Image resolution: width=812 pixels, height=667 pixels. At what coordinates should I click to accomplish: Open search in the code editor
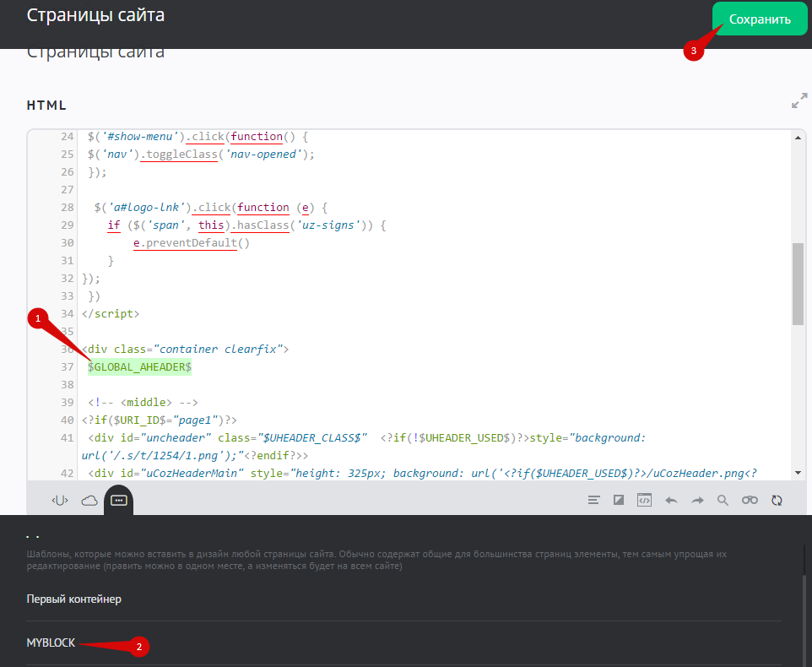(x=723, y=501)
